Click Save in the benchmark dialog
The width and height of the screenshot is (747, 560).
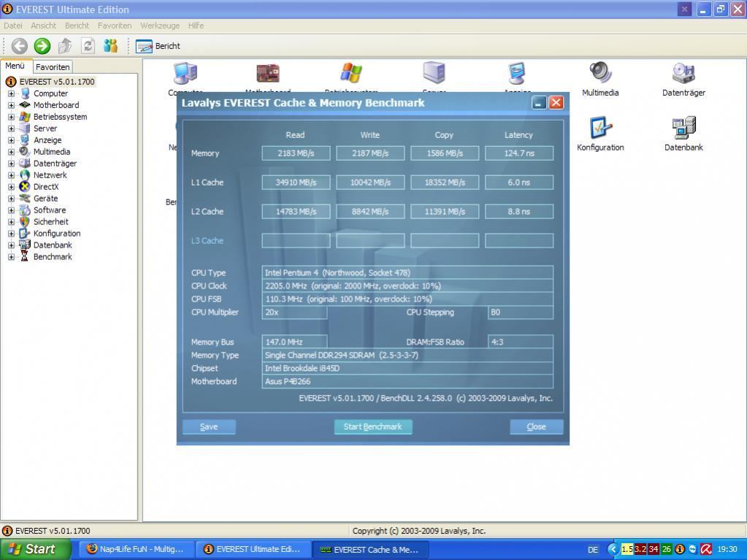click(x=209, y=426)
